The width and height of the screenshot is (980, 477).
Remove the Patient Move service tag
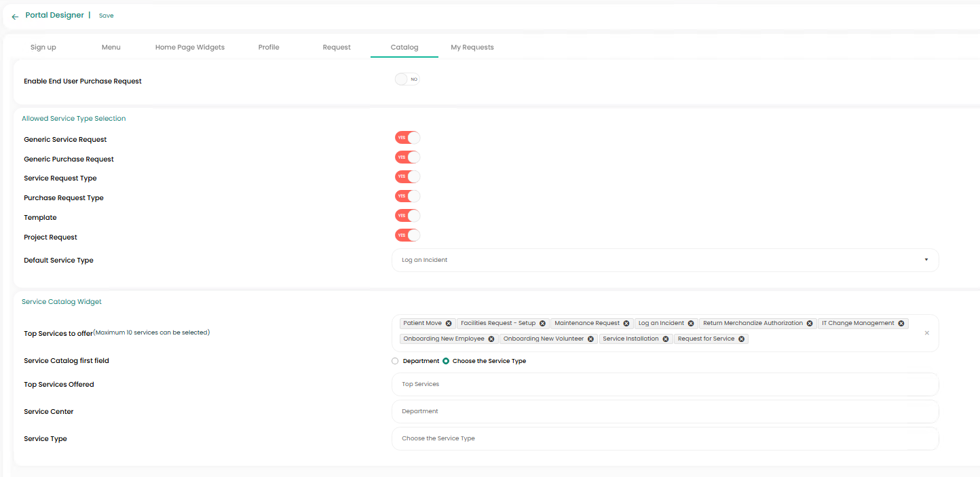(449, 324)
